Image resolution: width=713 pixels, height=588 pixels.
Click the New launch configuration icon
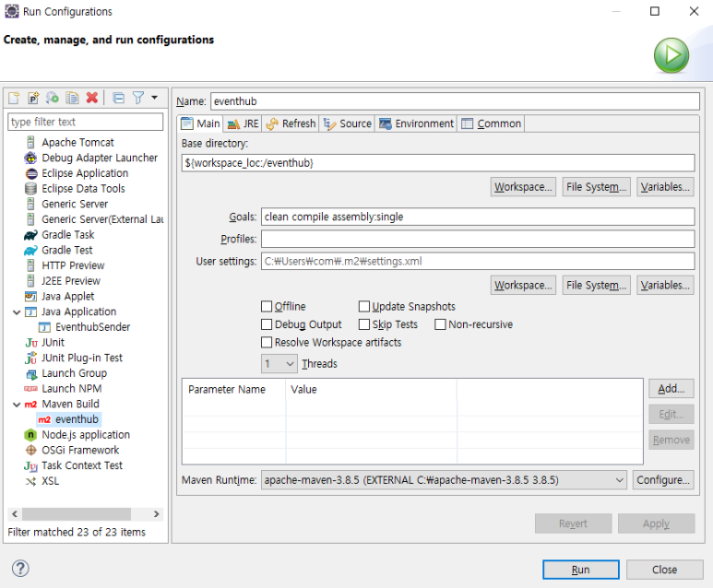pyautogui.click(x=14, y=98)
